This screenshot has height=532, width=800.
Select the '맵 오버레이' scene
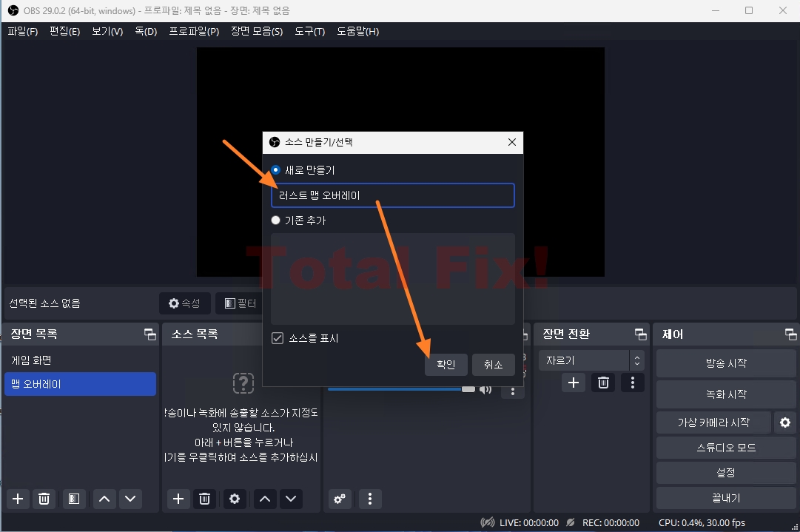pyautogui.click(x=80, y=384)
